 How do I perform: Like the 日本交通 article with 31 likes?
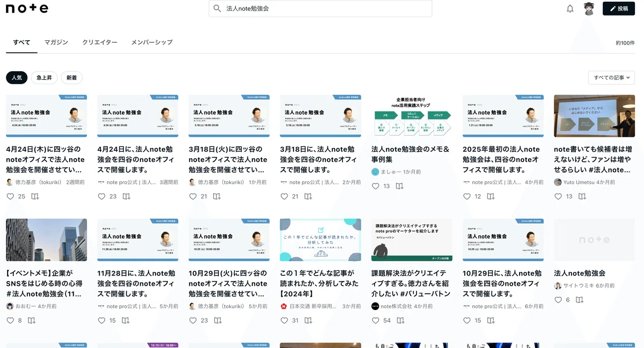coord(284,320)
